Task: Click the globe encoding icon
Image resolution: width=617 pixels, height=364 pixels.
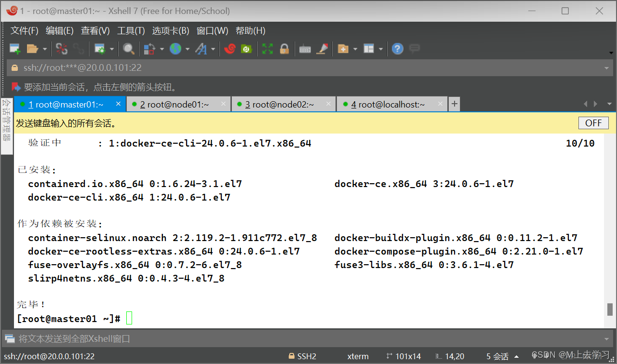Action: coord(175,49)
